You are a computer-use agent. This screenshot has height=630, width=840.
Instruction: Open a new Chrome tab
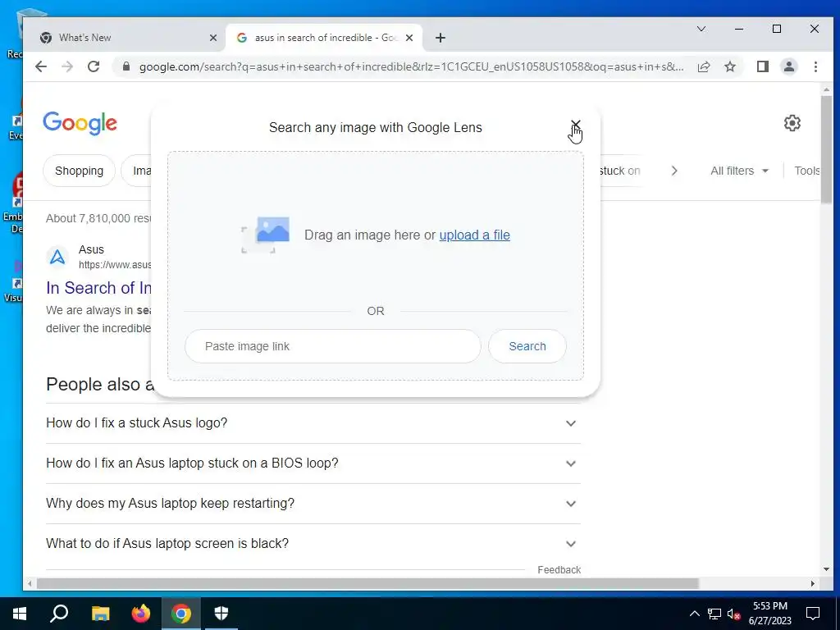tap(441, 38)
